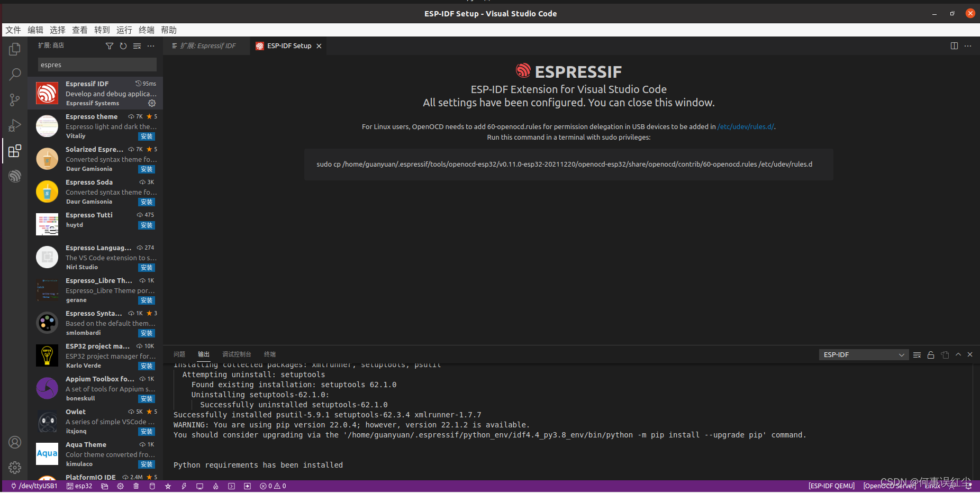
Task: Install Espresso Soda extension
Action: tap(147, 202)
